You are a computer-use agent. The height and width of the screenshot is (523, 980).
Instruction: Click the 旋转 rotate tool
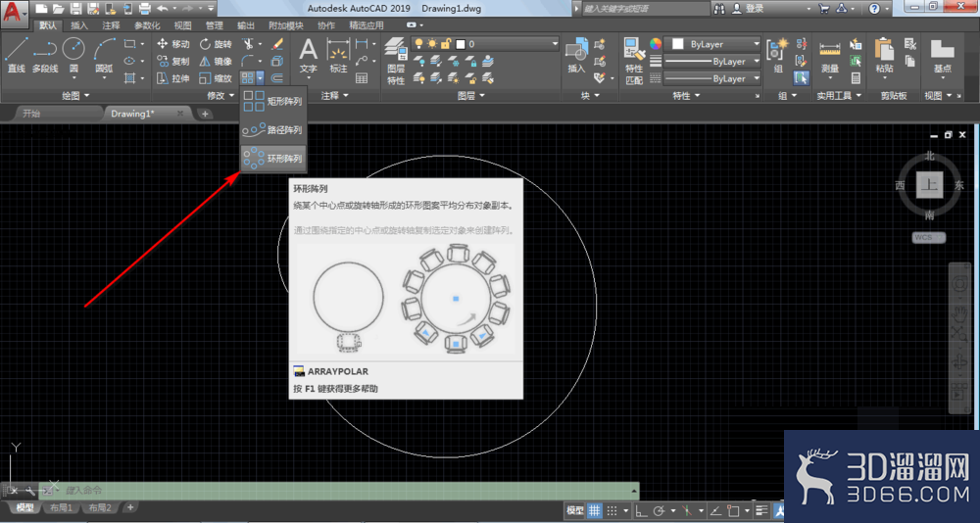[x=216, y=44]
